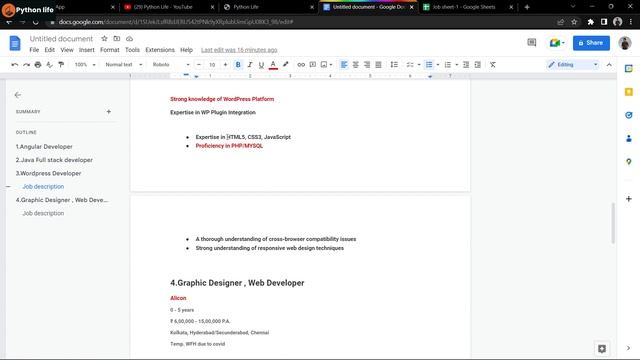Open the text color picker

coord(273,64)
